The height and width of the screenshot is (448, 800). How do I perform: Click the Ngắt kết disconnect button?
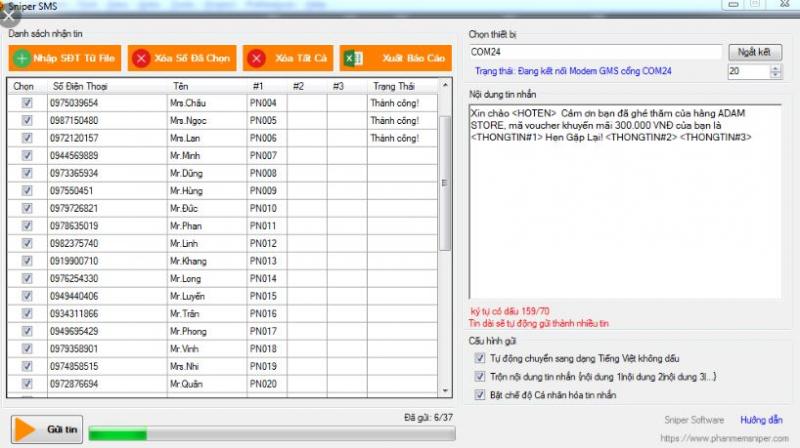[x=755, y=52]
